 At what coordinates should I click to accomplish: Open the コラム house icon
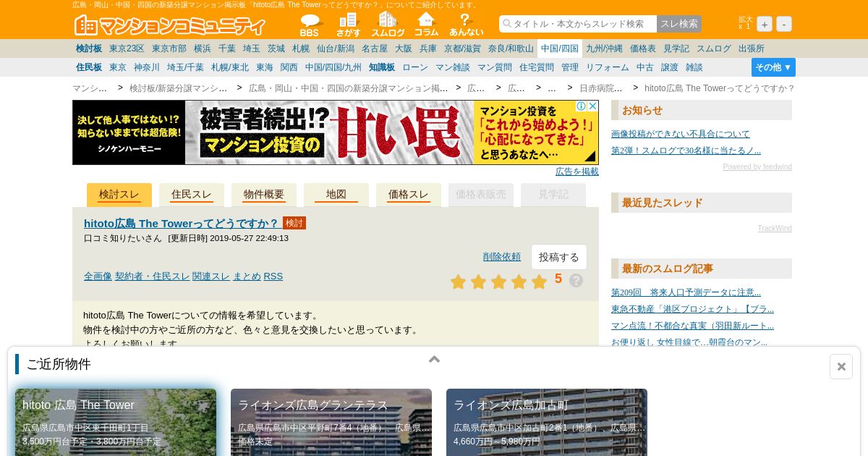click(427, 25)
